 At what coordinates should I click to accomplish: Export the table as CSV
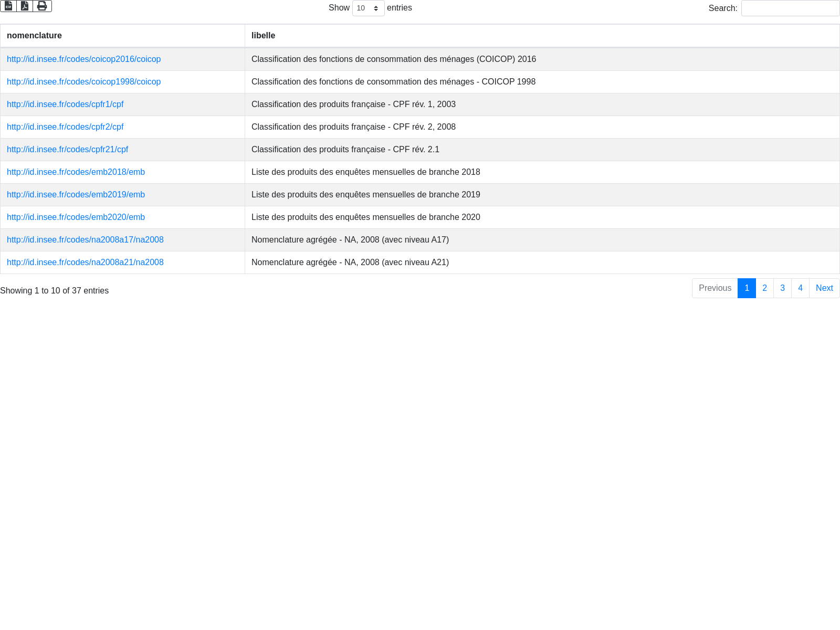click(8, 6)
